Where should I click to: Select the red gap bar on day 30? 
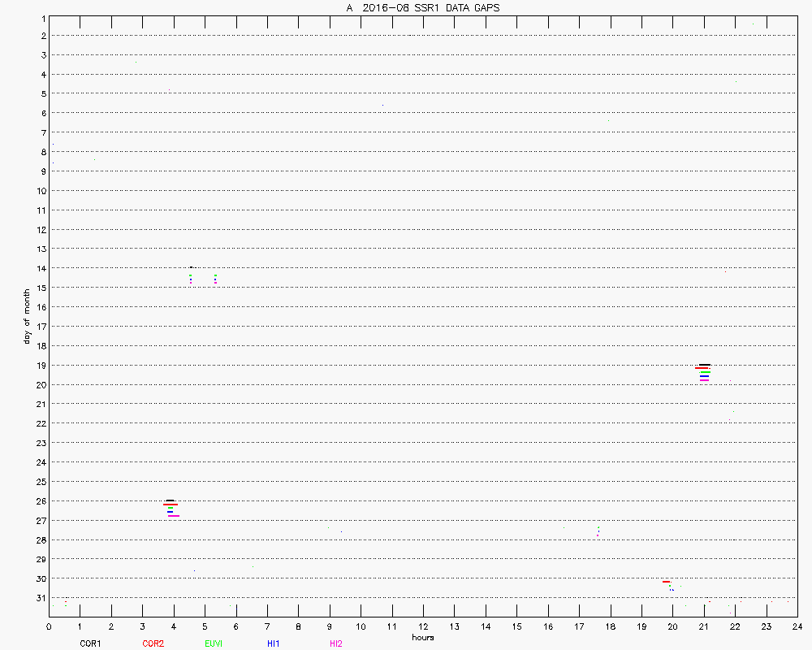tap(666, 582)
